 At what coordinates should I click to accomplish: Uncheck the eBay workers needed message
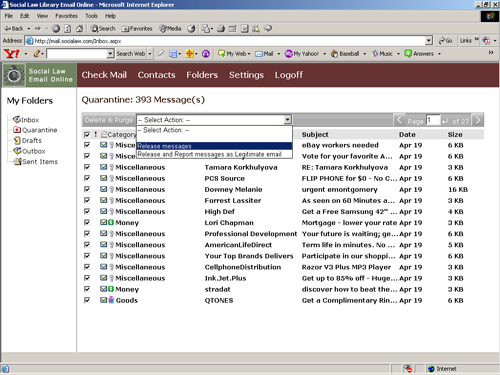coord(87,145)
